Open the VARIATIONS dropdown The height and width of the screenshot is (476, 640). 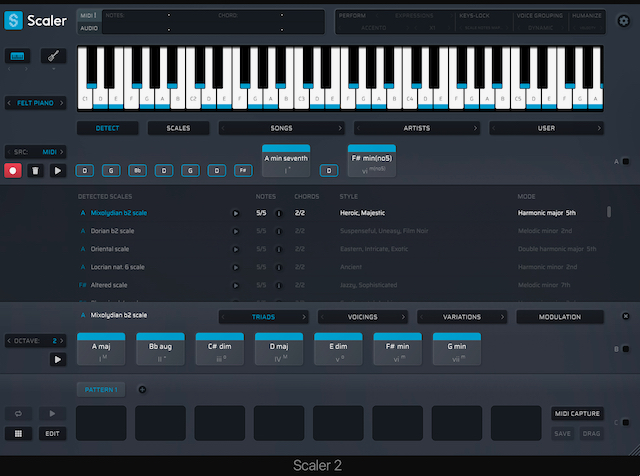[x=462, y=317]
